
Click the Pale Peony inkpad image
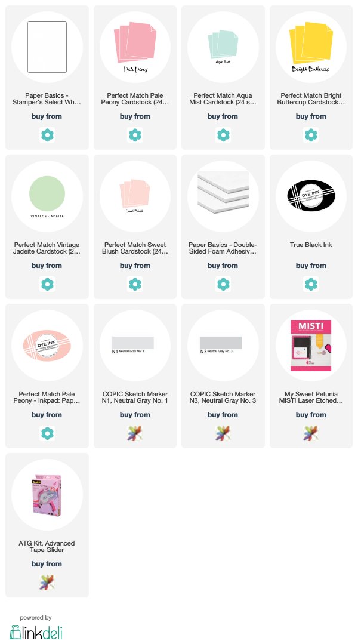point(47,345)
